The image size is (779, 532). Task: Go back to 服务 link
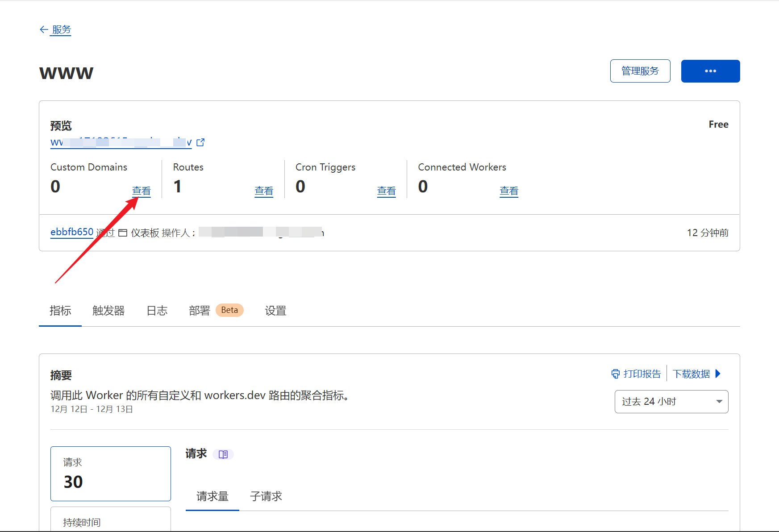coord(62,30)
